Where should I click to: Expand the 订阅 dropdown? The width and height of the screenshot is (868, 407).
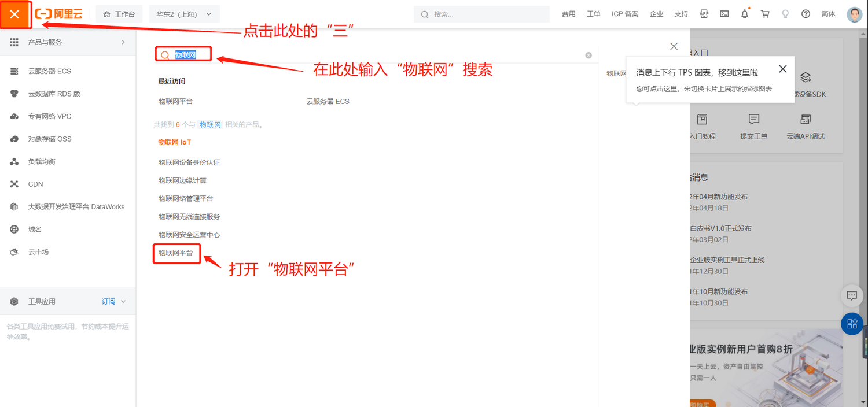tap(113, 302)
